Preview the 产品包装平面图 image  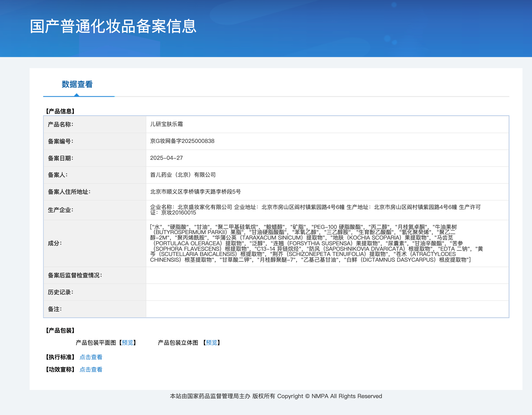[x=127, y=343]
